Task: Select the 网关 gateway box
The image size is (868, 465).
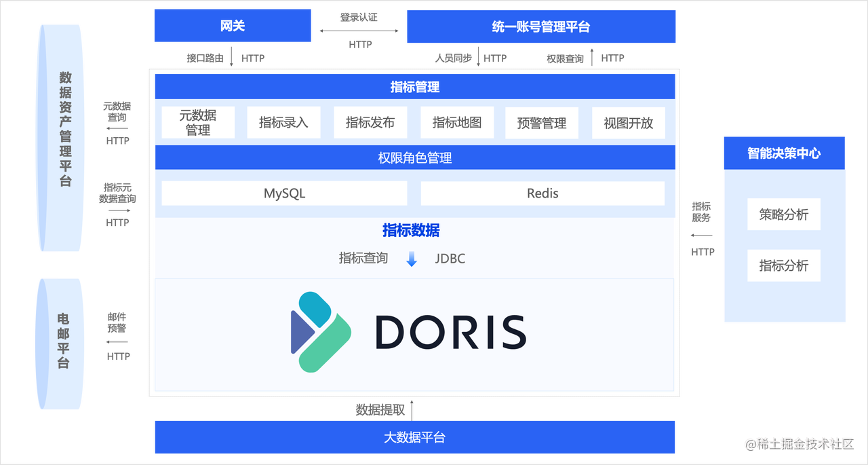Action: 233,26
